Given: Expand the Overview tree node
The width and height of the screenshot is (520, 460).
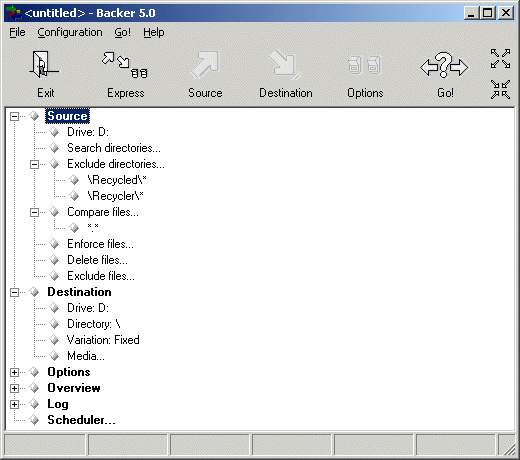Looking at the screenshot, I should [14, 388].
